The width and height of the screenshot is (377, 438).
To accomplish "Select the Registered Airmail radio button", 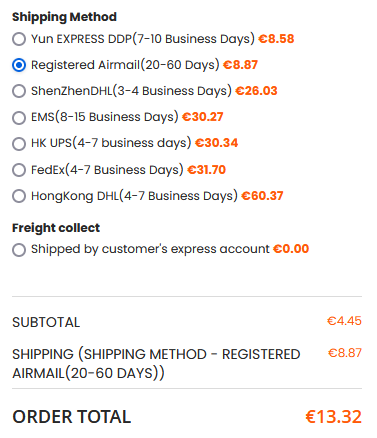I will (19, 65).
